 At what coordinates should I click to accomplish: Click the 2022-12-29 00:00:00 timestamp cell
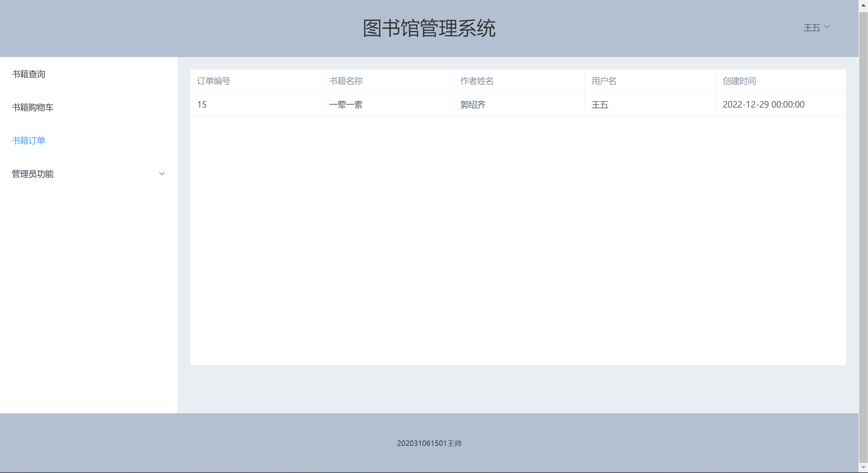[764, 105]
